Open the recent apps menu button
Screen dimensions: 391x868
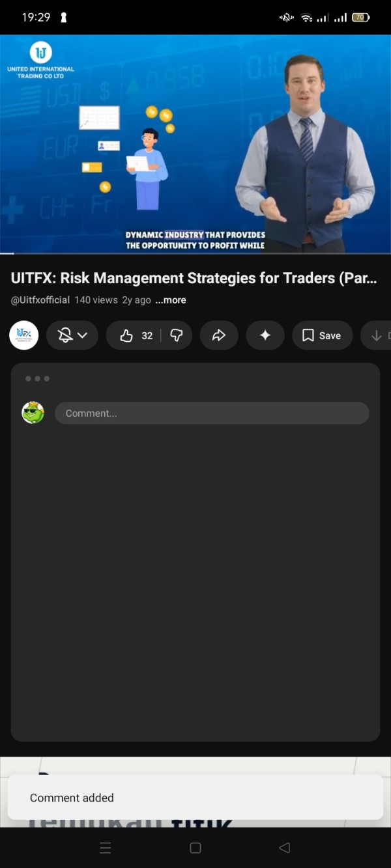click(106, 848)
